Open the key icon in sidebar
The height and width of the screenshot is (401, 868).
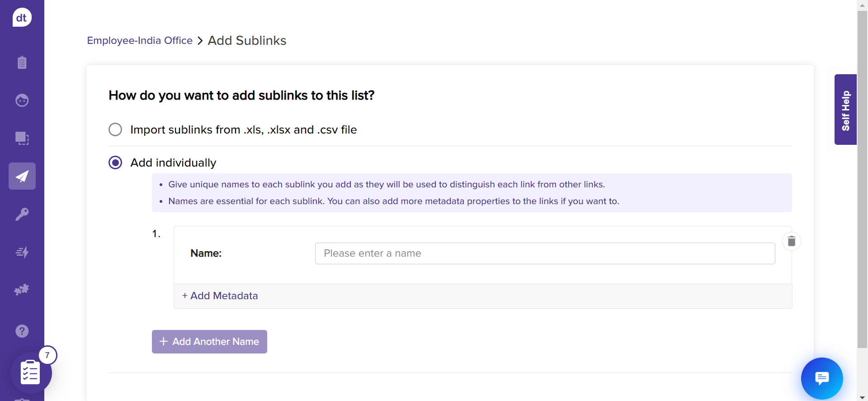22,214
